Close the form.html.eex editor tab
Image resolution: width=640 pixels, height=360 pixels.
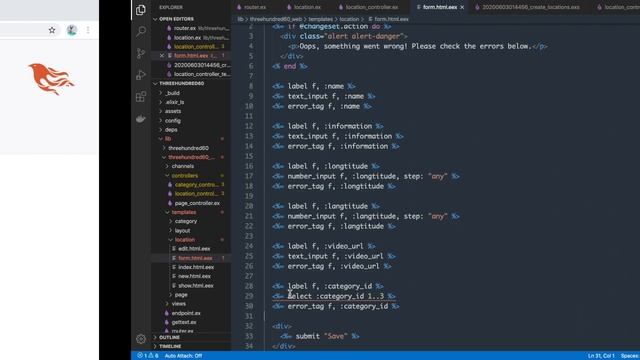tap(462, 7)
